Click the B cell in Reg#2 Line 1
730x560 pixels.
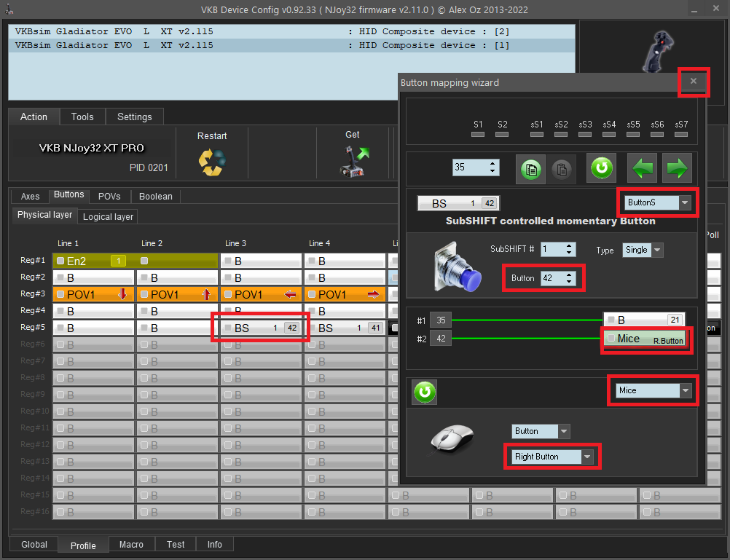pos(93,277)
